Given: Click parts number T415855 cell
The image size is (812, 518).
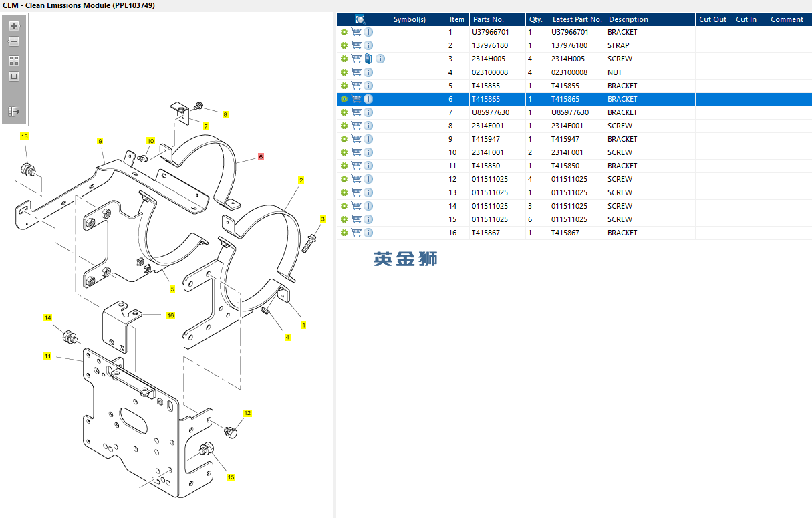Looking at the screenshot, I should pyautogui.click(x=497, y=86).
